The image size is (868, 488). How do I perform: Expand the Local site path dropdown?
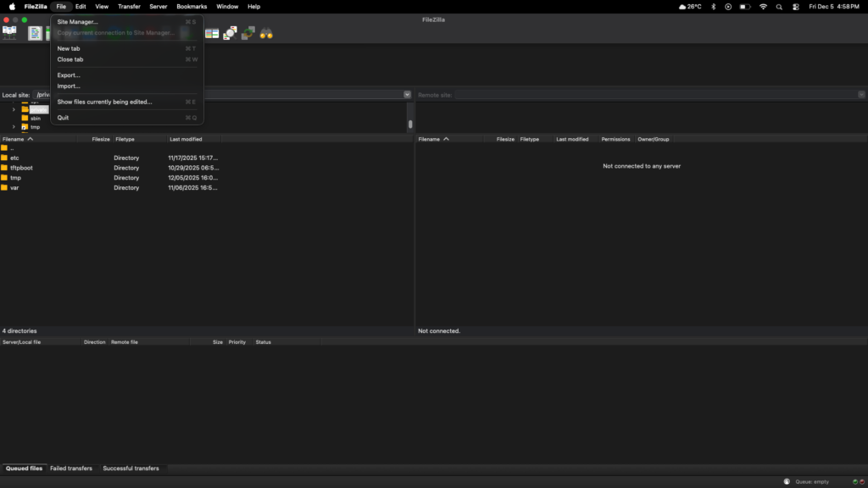click(x=407, y=95)
